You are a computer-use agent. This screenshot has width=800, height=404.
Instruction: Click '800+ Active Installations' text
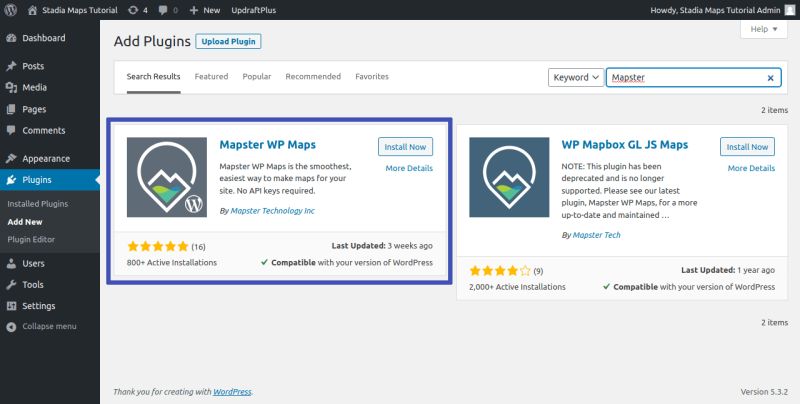click(172, 263)
